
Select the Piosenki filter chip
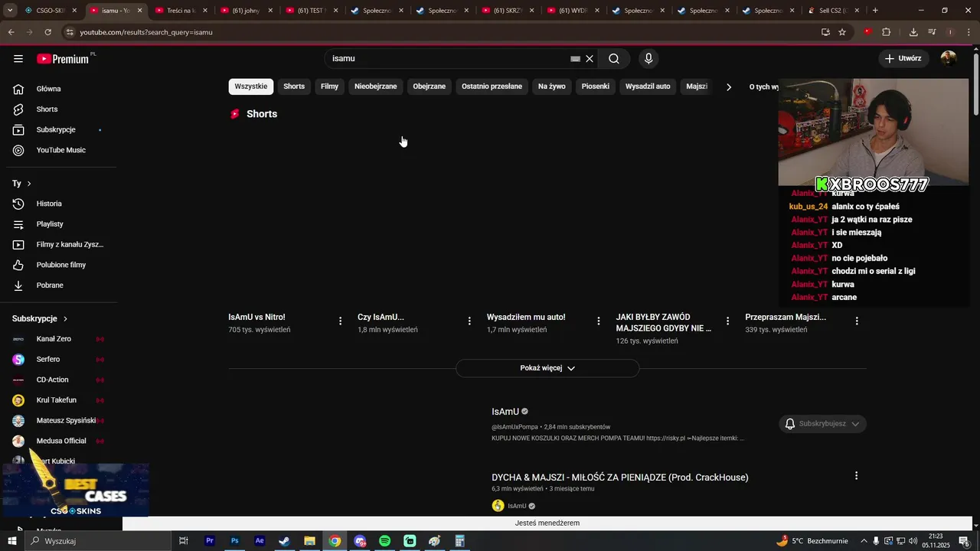click(596, 86)
